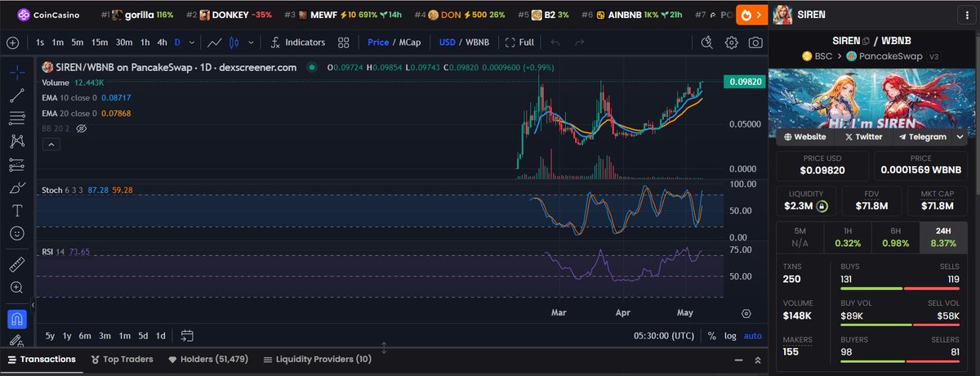Toggle the magnet snap mode
980x376 pixels.
[x=16, y=318]
